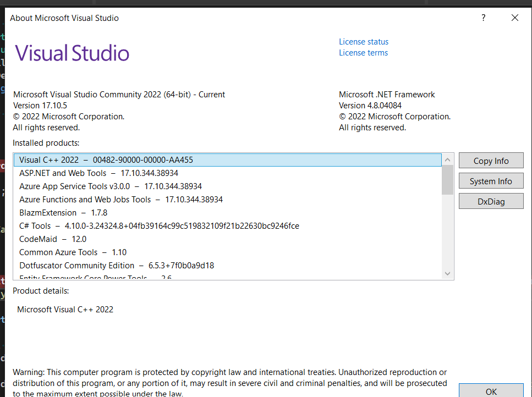Select the Visual C++ 2022 product row
This screenshot has height=397, width=532.
[228, 160]
